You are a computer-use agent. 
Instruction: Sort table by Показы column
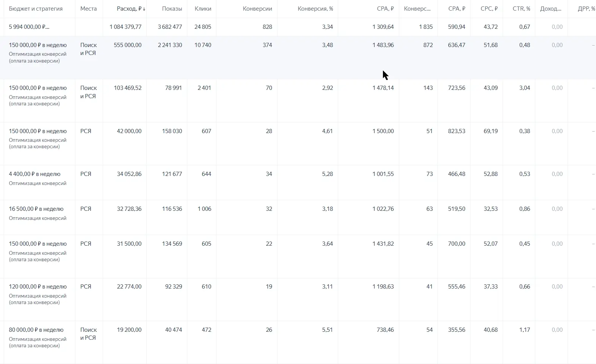171,9
